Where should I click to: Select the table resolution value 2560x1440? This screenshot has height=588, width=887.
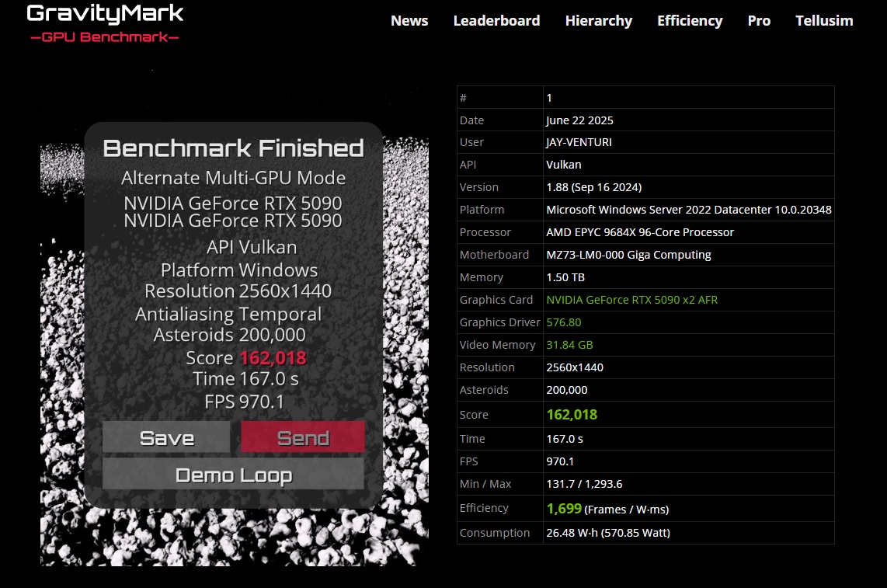coord(575,368)
